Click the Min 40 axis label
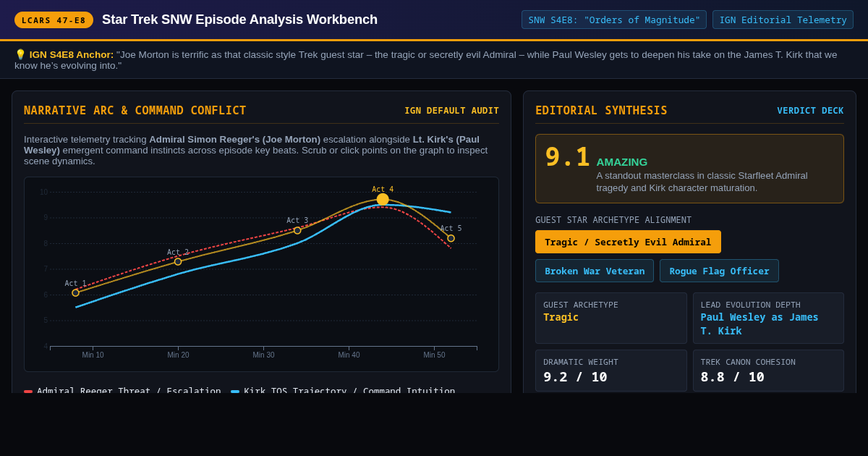This screenshot has width=868, height=456. tap(349, 355)
